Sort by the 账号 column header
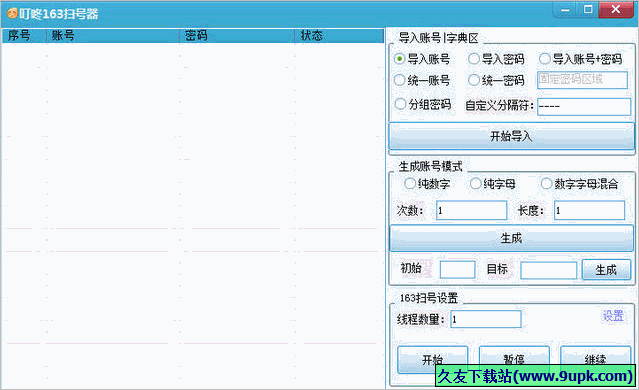Image resolution: width=639 pixels, height=390 pixels. point(113,36)
